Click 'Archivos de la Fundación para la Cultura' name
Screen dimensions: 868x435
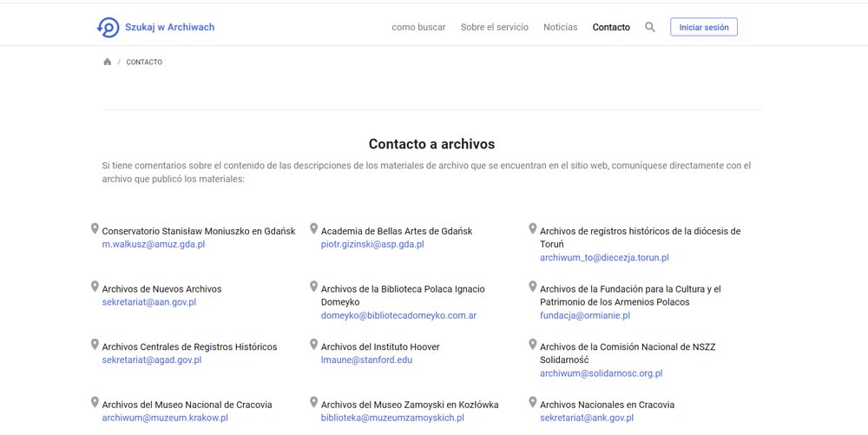click(x=630, y=295)
